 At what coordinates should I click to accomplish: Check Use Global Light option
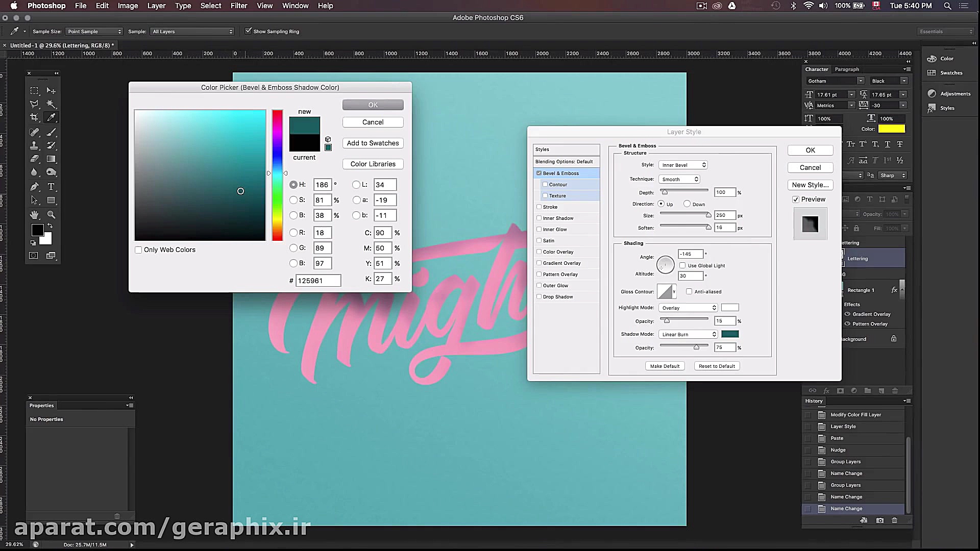coord(682,266)
